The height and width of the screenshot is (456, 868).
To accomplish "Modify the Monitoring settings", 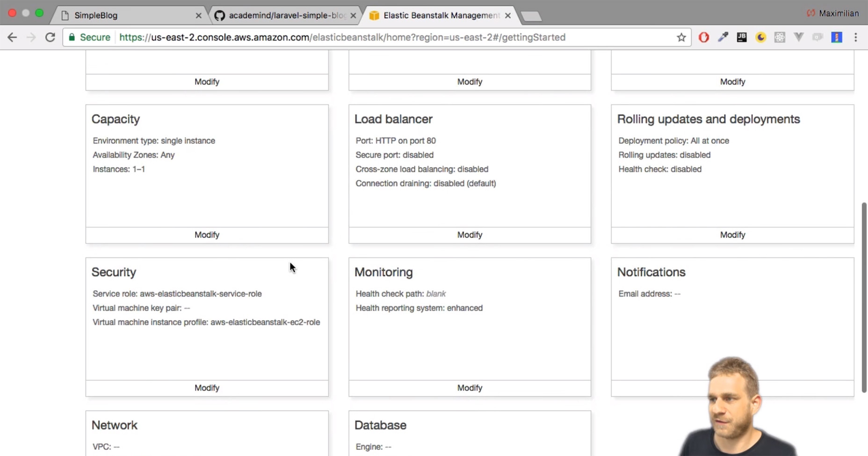I will click(x=470, y=388).
